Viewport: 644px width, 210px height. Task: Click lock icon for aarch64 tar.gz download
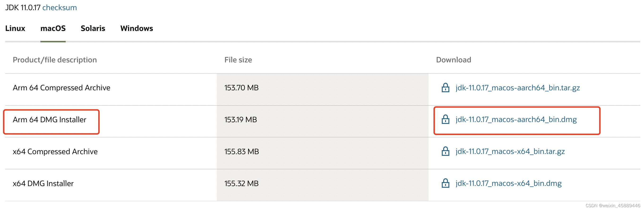click(x=445, y=87)
